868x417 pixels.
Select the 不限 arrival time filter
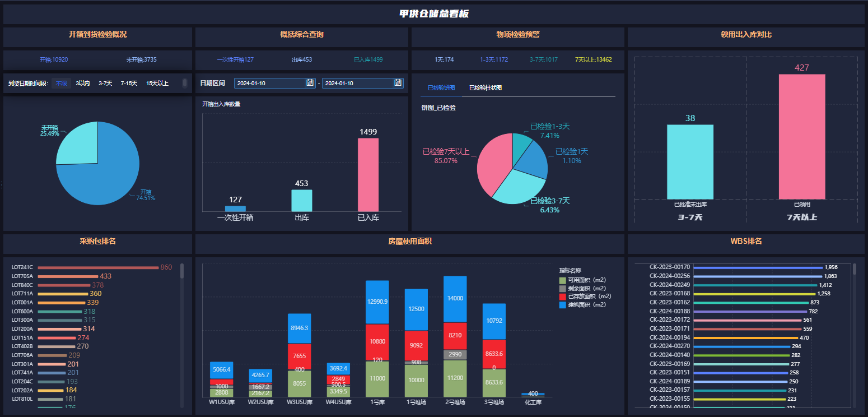pyautogui.click(x=61, y=84)
